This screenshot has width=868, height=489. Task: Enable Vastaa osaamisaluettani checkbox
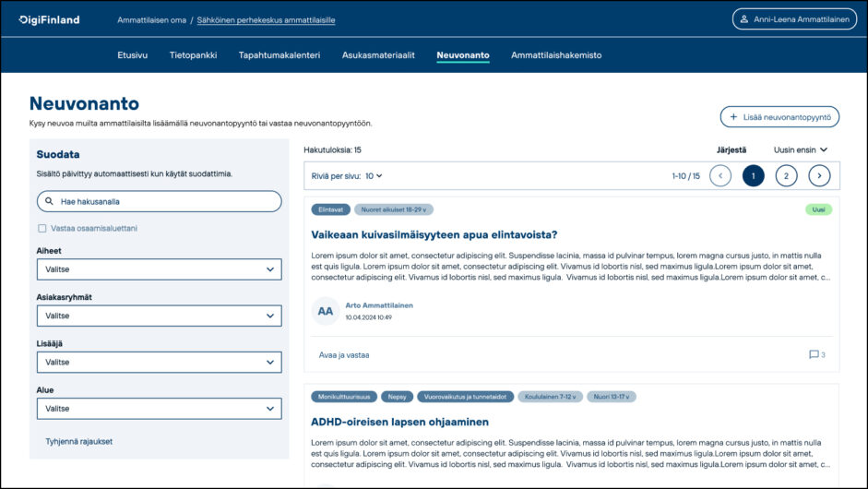point(42,228)
